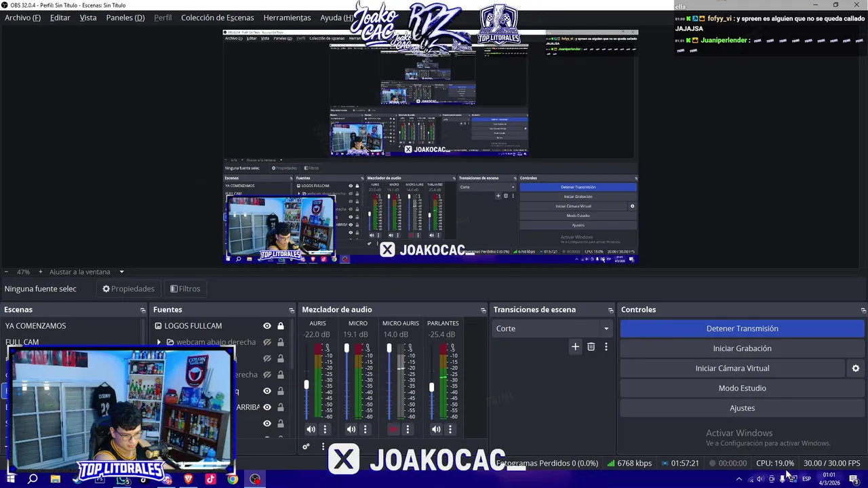Open MICRO channel options menu
The image size is (868, 488).
click(x=366, y=429)
